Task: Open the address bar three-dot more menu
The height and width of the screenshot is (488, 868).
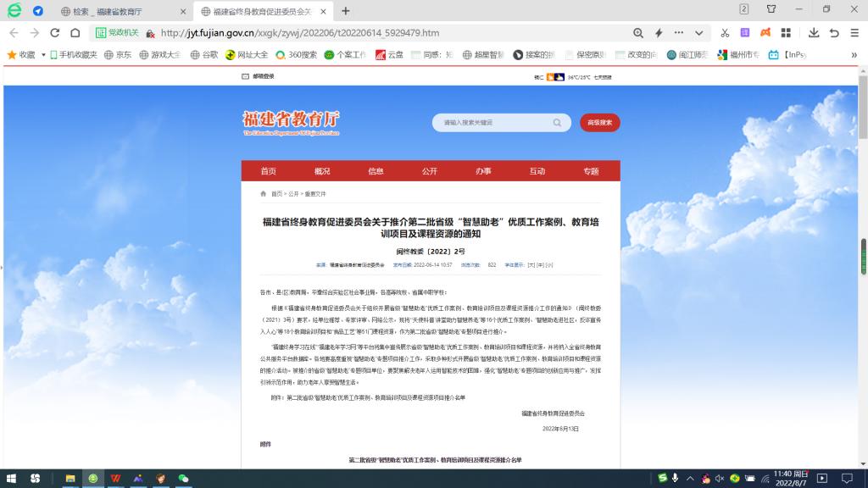Action: [678, 33]
